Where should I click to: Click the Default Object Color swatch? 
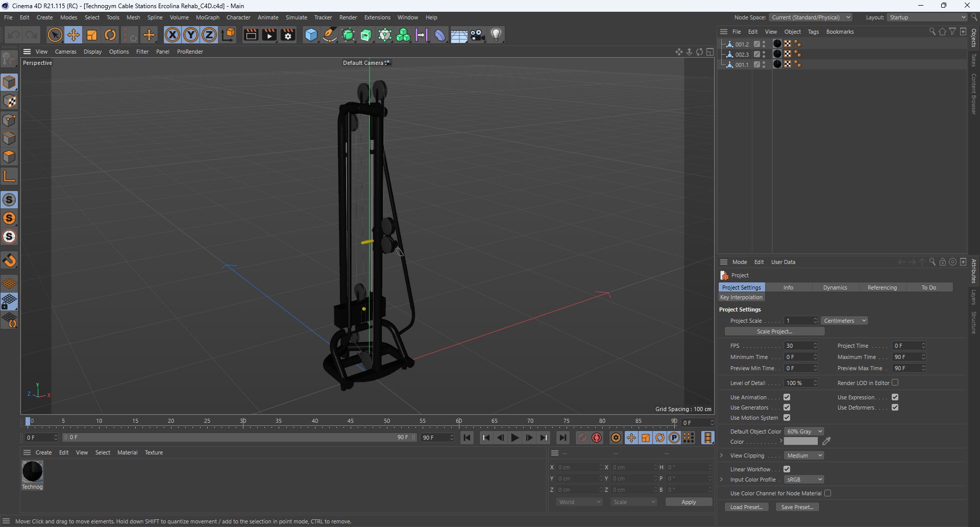[x=800, y=442]
